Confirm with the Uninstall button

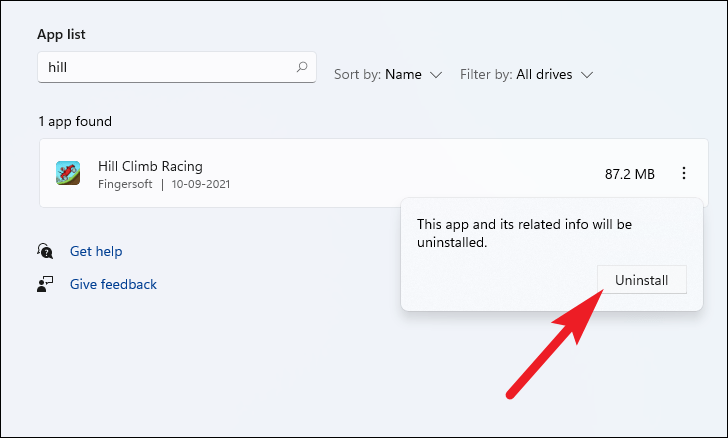coord(642,280)
